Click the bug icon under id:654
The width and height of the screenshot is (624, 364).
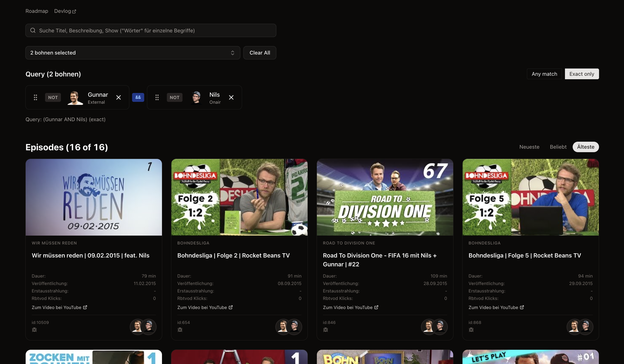click(x=180, y=330)
